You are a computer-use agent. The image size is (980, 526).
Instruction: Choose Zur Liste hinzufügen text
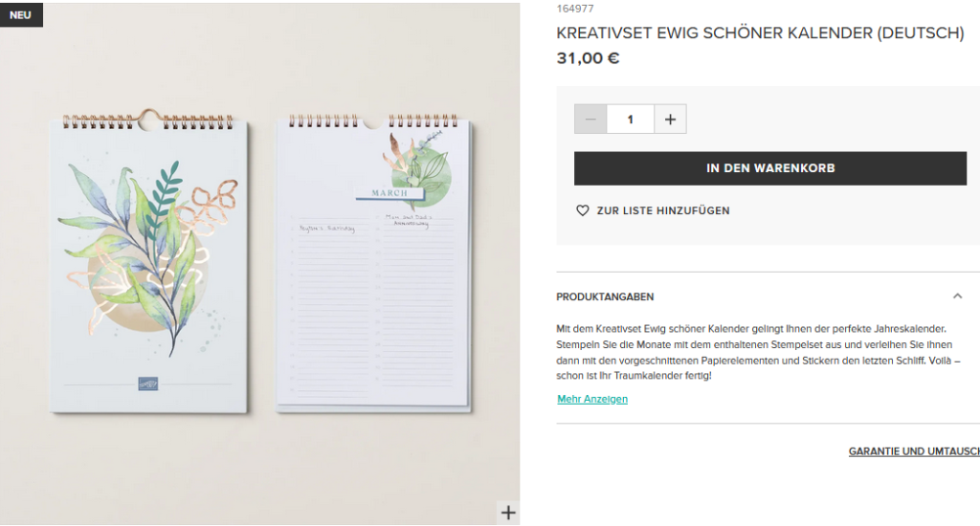pyautogui.click(x=663, y=210)
